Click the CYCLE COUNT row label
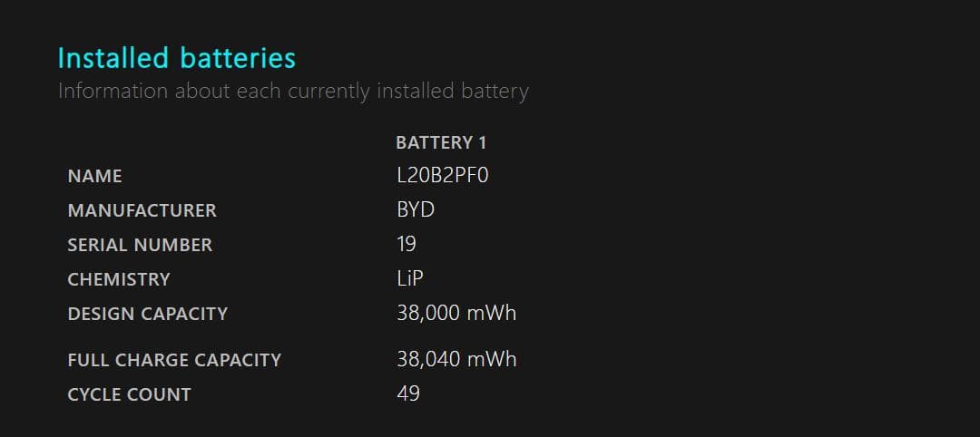 point(129,394)
